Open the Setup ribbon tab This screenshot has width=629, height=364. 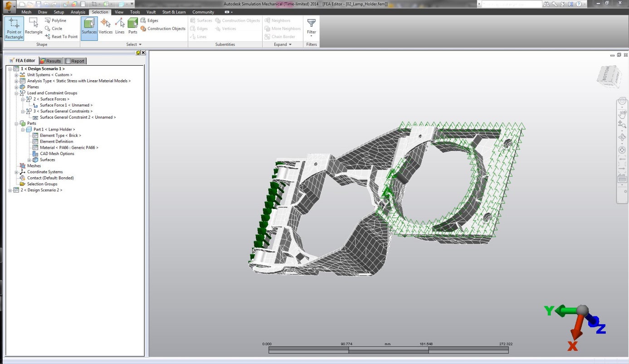tap(59, 12)
